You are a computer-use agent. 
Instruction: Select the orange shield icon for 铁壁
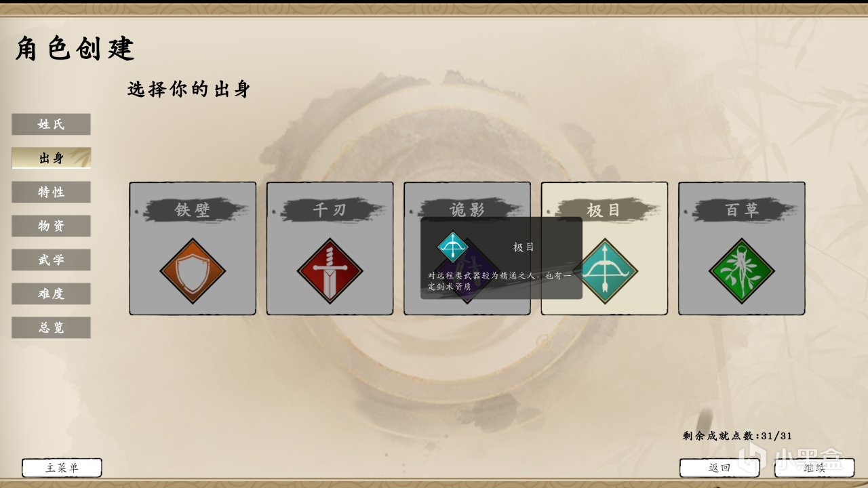[193, 271]
